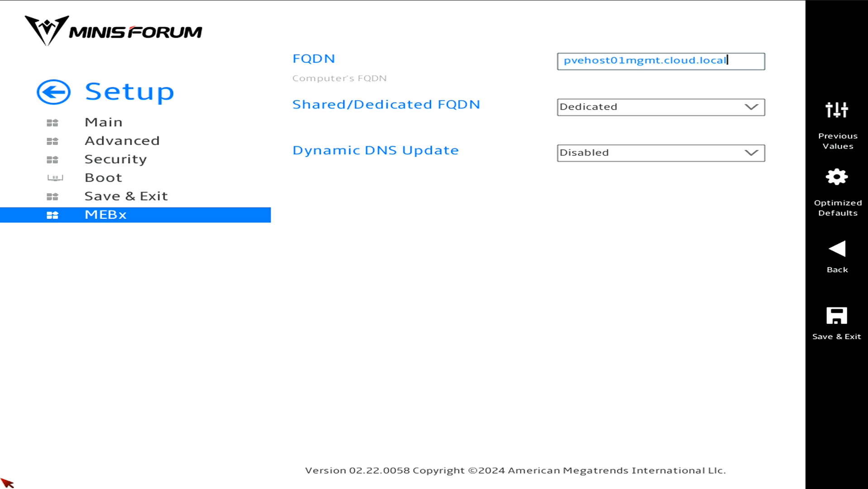The image size is (868, 489).
Task: Select the highlighted MEBx entry
Action: pos(105,215)
